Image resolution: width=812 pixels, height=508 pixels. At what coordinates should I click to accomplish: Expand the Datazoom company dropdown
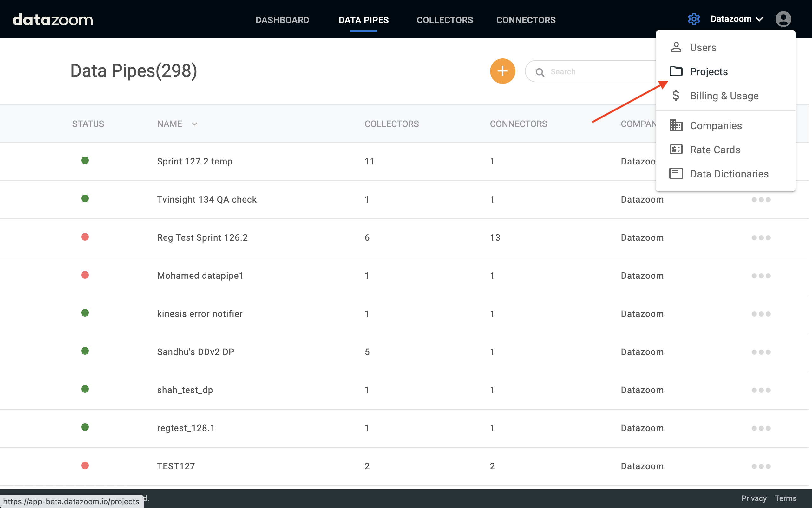click(737, 19)
